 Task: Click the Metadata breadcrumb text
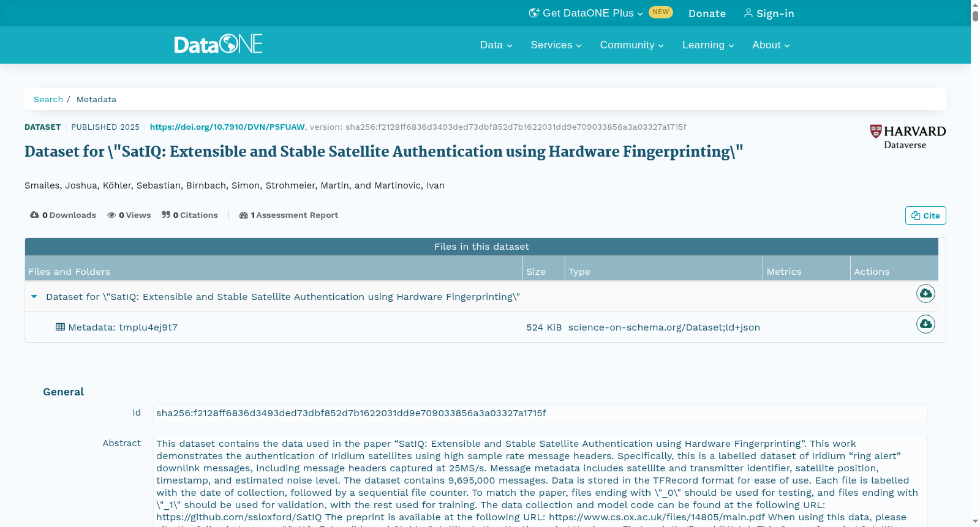96,99
